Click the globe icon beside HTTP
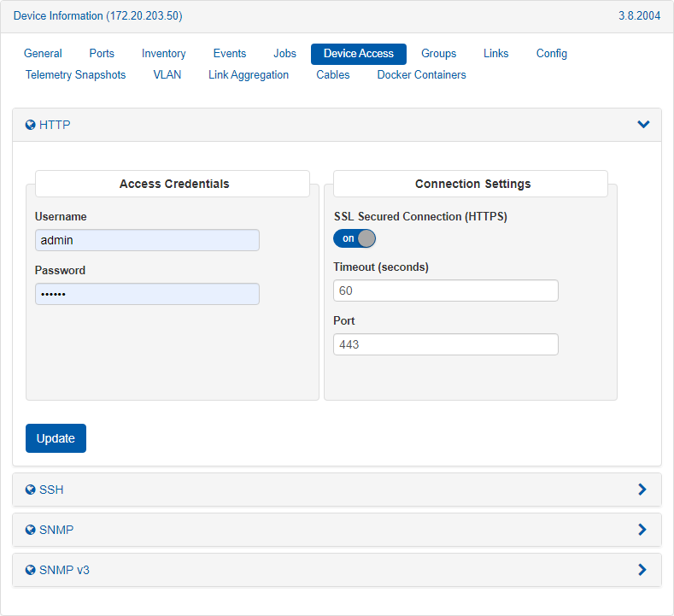 31,125
